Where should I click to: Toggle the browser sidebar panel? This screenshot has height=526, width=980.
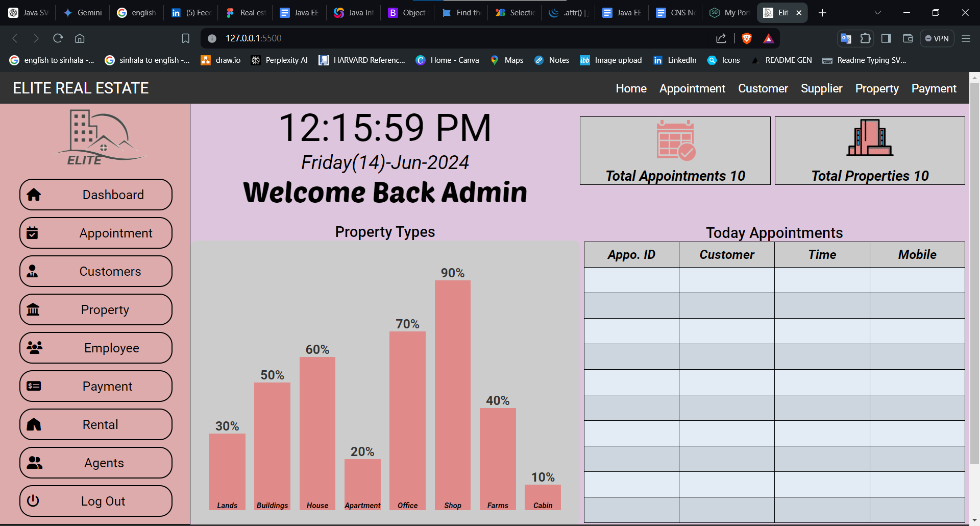886,38
